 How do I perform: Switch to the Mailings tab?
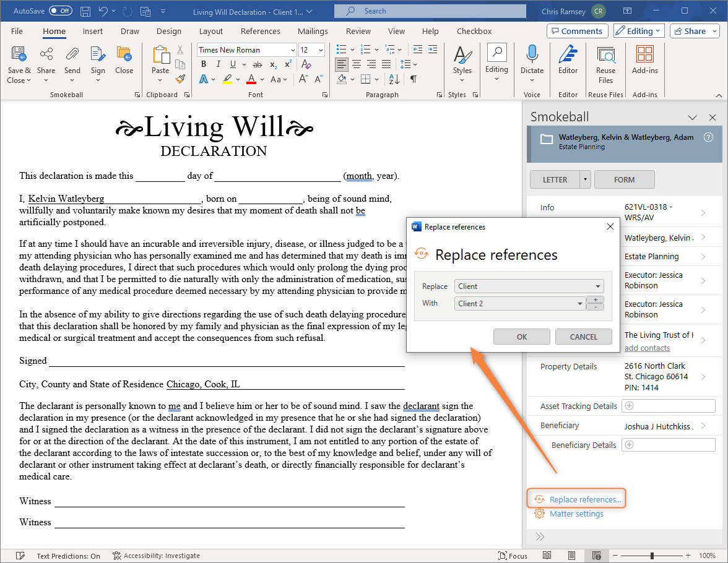[313, 31]
